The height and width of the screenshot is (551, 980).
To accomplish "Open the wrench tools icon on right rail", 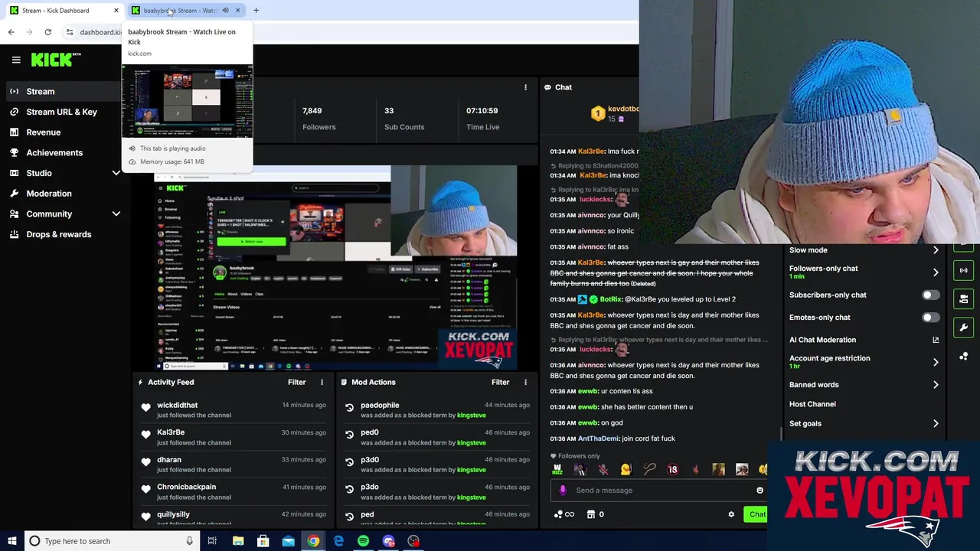I will coord(963,328).
